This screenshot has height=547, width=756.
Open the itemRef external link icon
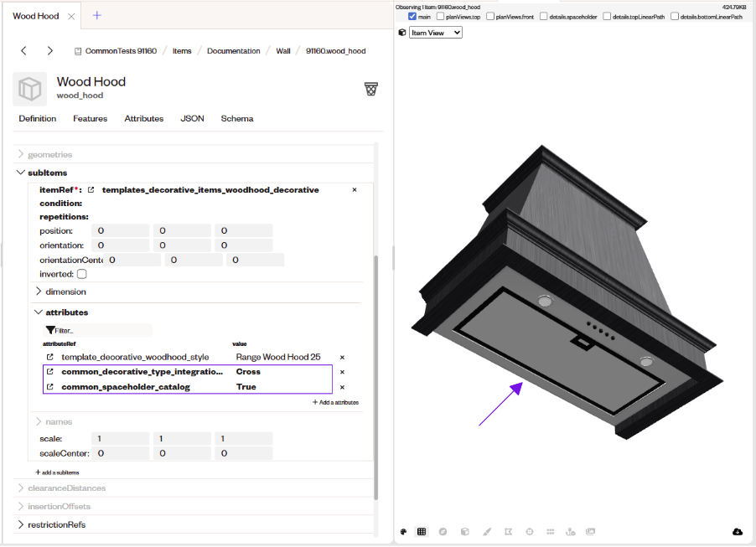pos(91,190)
